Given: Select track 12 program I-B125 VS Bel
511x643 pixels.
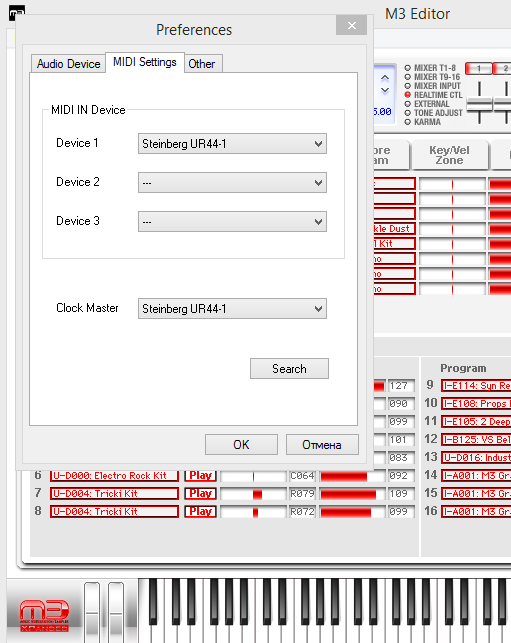Looking at the screenshot, I should (476, 440).
